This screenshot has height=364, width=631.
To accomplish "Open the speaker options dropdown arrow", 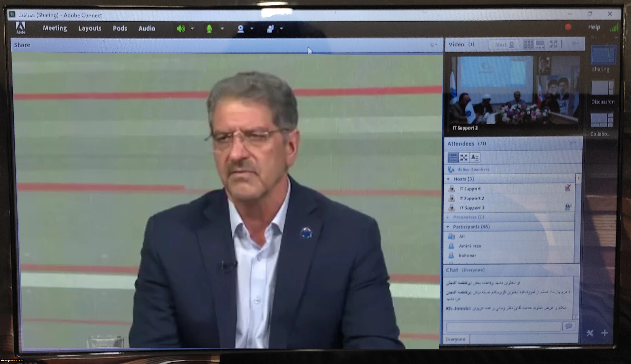I will click(x=192, y=29).
